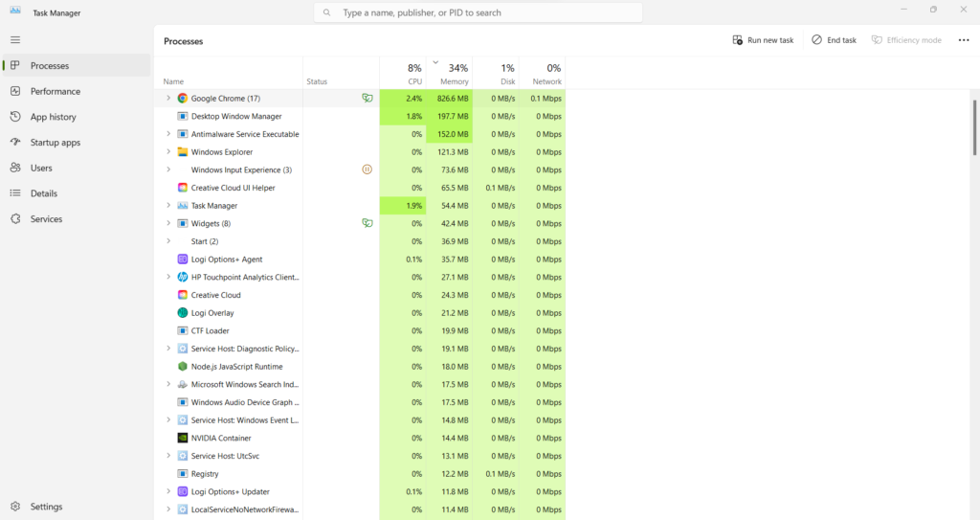Expand Windows Input Experience (3) group
The image size is (980, 520).
pos(168,170)
